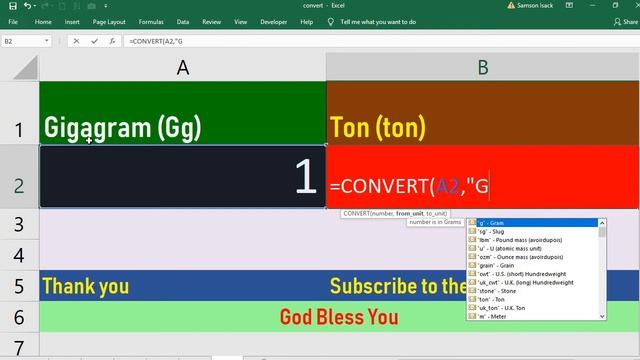Click the Undo arrow icon
This screenshot has width=640, height=360.
tap(27, 6)
